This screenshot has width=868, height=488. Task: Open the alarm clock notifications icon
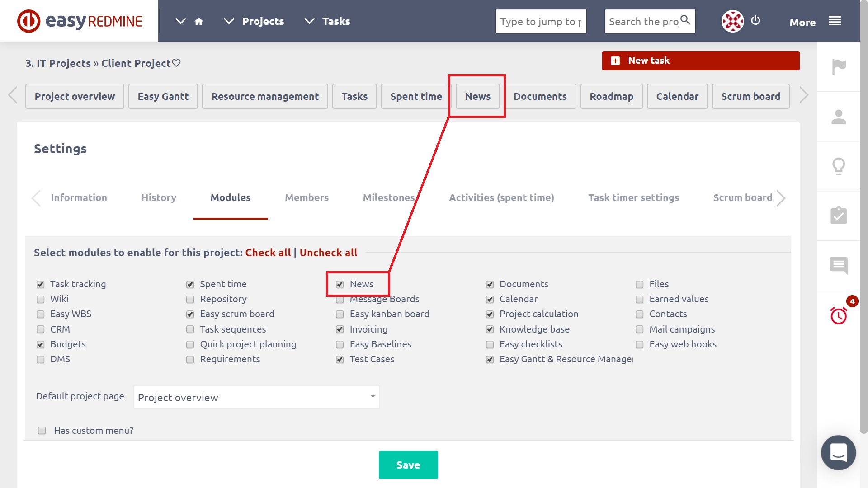pos(839,315)
